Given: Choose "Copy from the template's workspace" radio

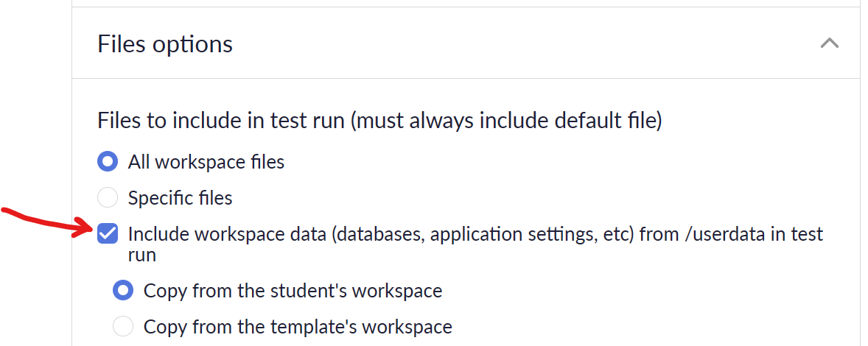Looking at the screenshot, I should point(123,326).
